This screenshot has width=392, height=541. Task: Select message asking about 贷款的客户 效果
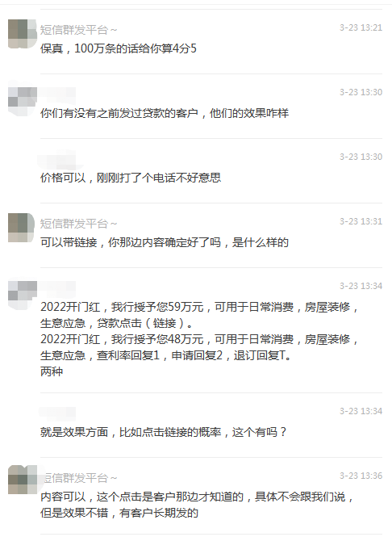click(164, 113)
